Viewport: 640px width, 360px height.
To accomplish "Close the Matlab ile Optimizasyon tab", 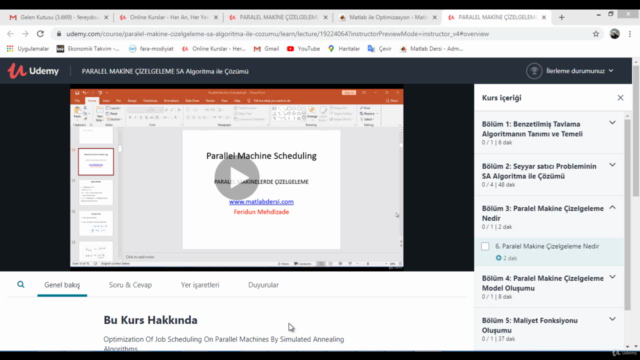I will (435, 18).
